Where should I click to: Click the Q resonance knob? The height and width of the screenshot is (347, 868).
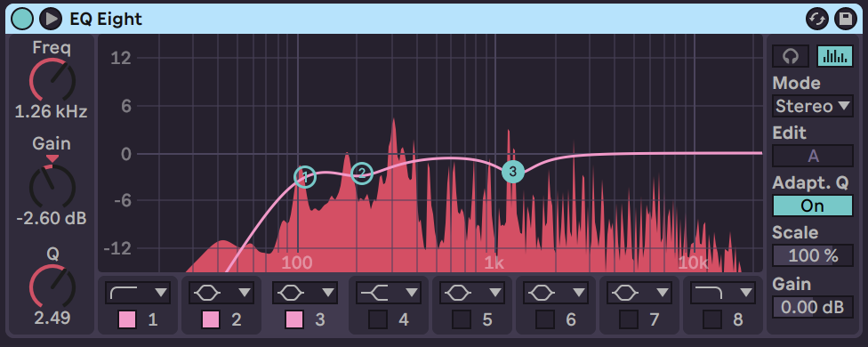pyautogui.click(x=52, y=286)
